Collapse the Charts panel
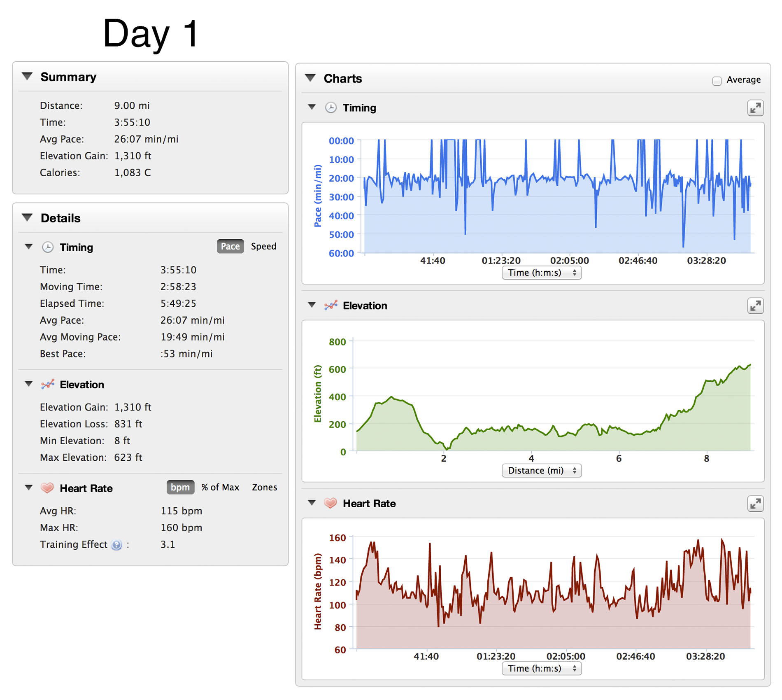Screen dimensions: 782x700 pos(310,78)
